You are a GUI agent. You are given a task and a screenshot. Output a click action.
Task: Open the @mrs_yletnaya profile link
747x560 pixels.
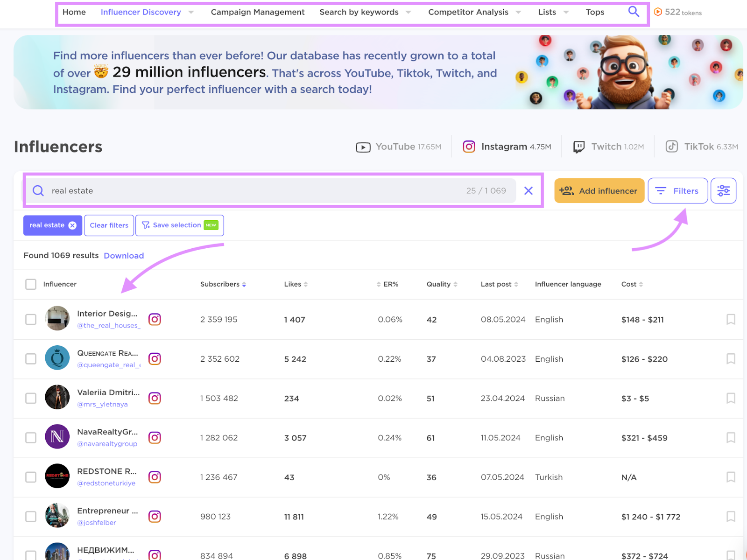(x=102, y=404)
